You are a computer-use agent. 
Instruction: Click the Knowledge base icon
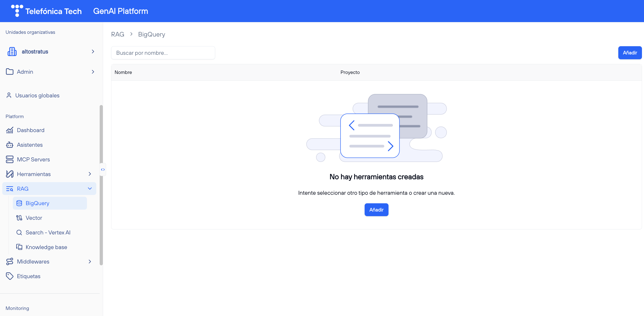point(19,247)
